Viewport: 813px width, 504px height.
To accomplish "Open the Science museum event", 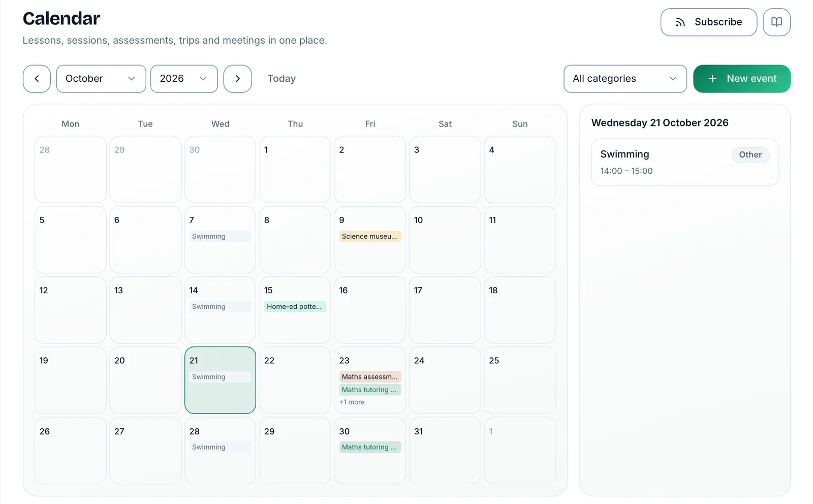I will pos(370,236).
